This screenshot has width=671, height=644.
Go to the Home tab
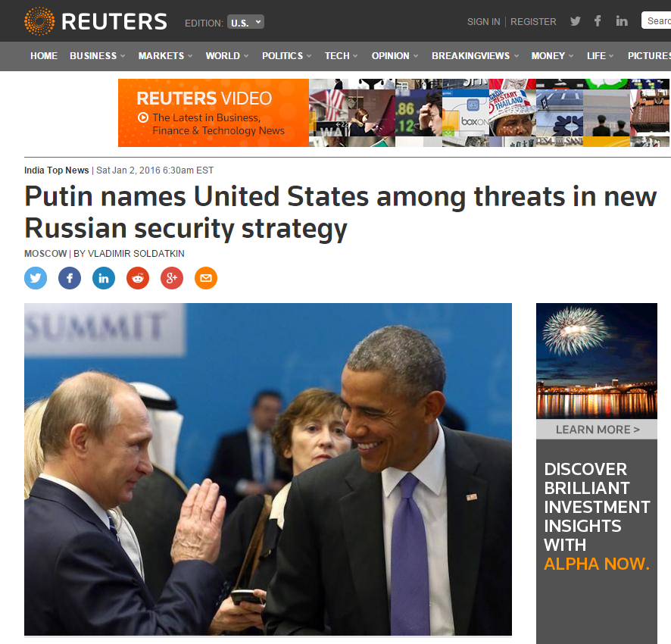pyautogui.click(x=44, y=56)
